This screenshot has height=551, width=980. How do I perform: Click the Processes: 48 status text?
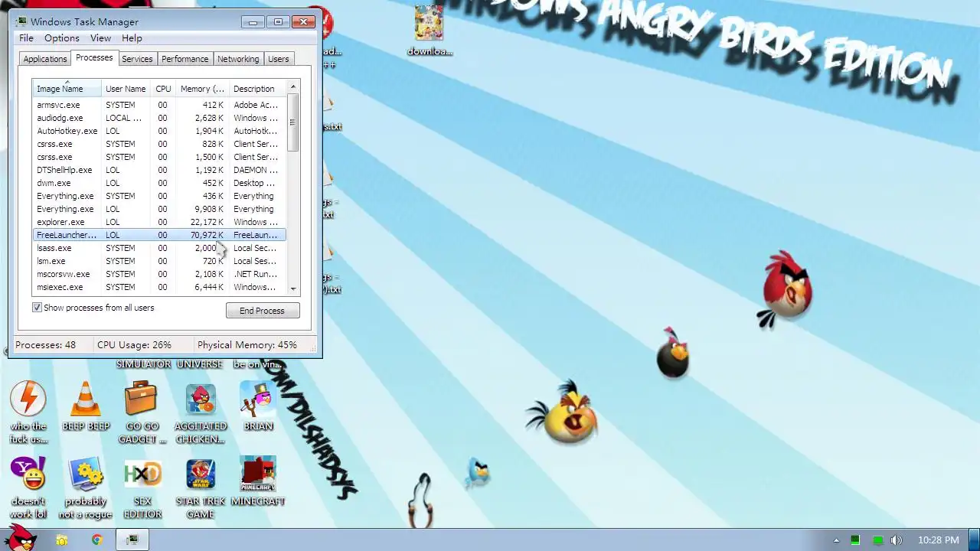pyautogui.click(x=45, y=345)
